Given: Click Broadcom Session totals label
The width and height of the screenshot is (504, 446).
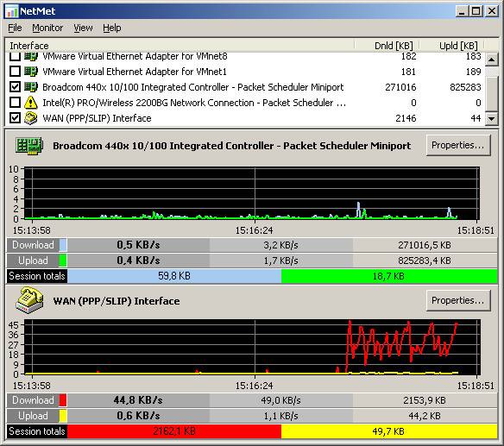Looking at the screenshot, I should (37, 276).
